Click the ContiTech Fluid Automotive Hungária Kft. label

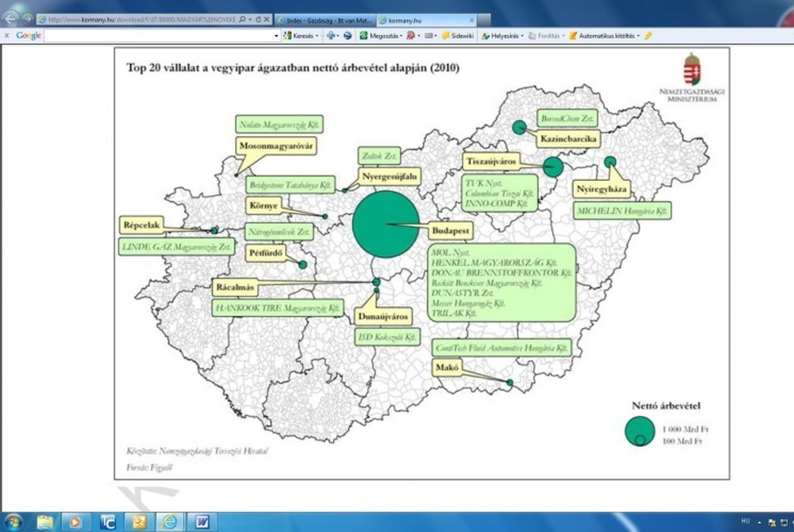[502, 348]
